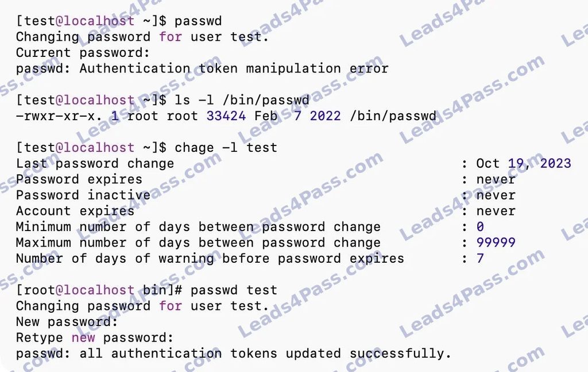Click the Authentication token manipulation error line

pyautogui.click(x=202, y=68)
